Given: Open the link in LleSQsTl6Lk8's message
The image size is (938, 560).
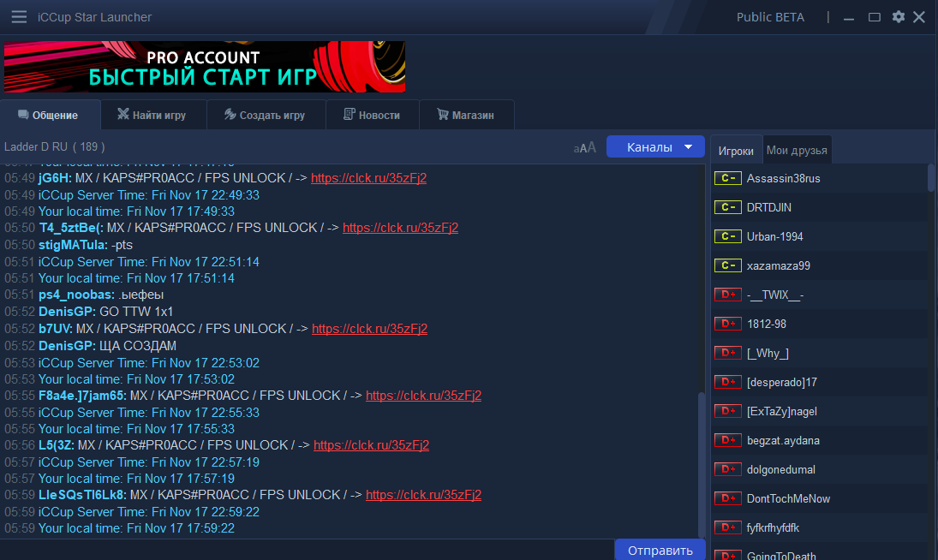Looking at the screenshot, I should [423, 495].
